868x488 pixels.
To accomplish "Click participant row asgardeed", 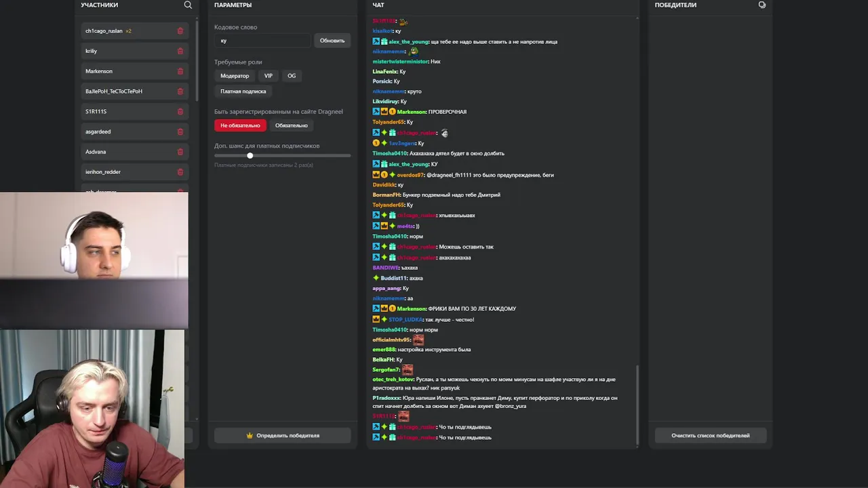I will click(134, 131).
